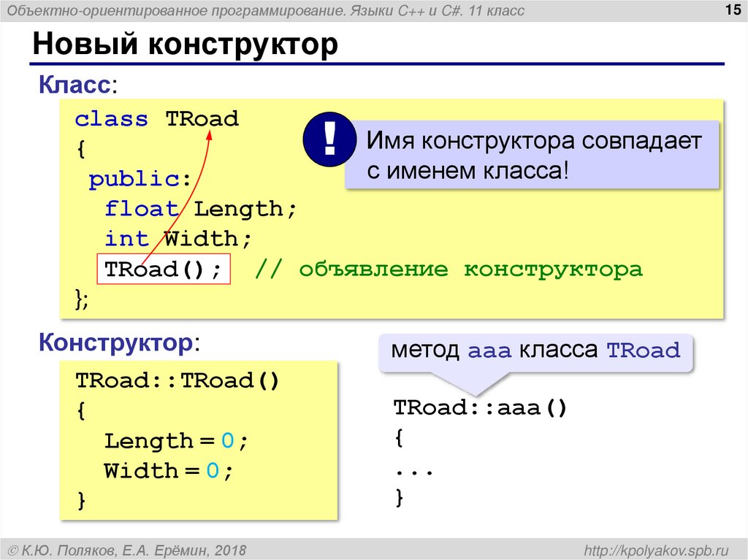Click the copyright 'К.Ю. Поляков, Е.А. Ерёмин, 2018'

coord(127,551)
